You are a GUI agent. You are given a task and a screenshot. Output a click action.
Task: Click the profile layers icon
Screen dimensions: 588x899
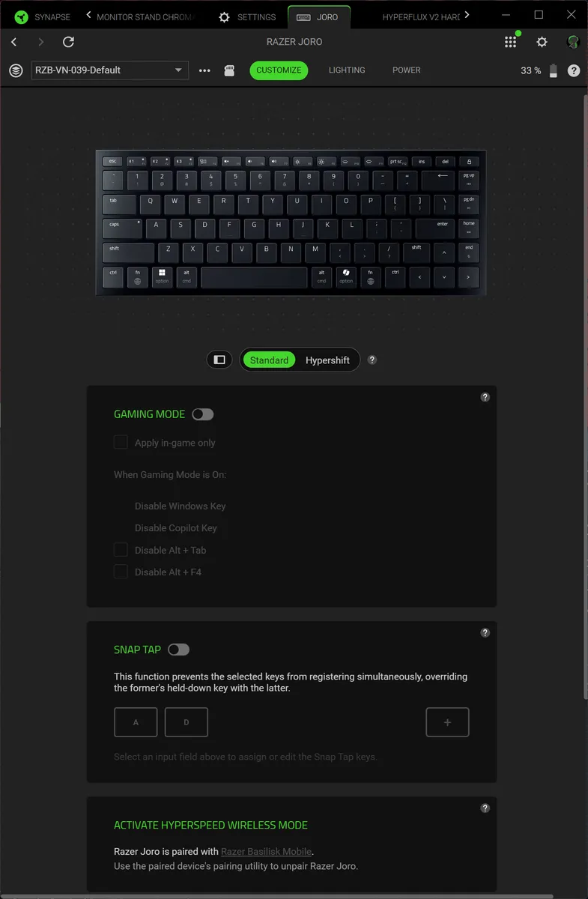click(x=16, y=70)
